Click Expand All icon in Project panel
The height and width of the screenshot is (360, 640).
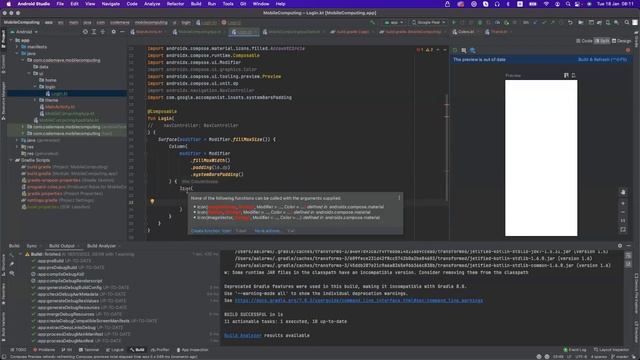[x=94, y=32]
